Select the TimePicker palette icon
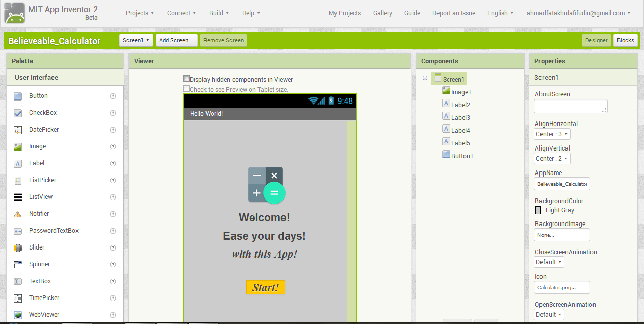This screenshot has height=324, width=644. [18, 298]
